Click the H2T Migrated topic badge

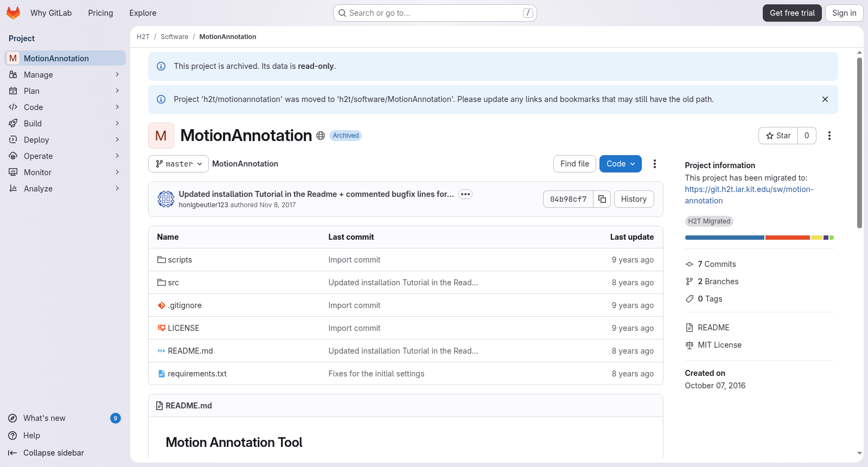coord(709,221)
